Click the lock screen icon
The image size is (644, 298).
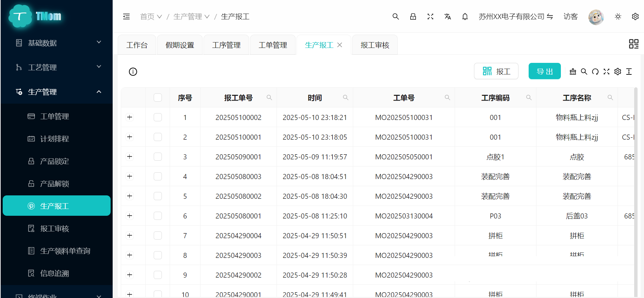pyautogui.click(x=413, y=17)
